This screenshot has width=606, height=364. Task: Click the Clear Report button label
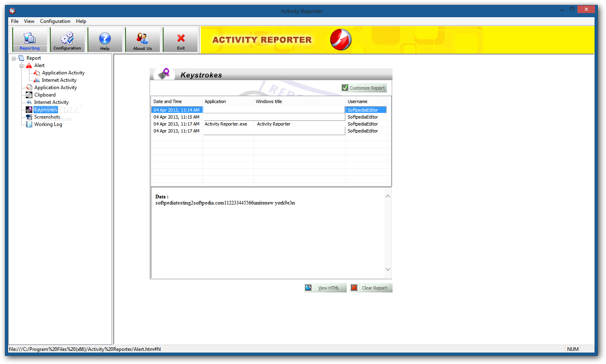pos(375,288)
